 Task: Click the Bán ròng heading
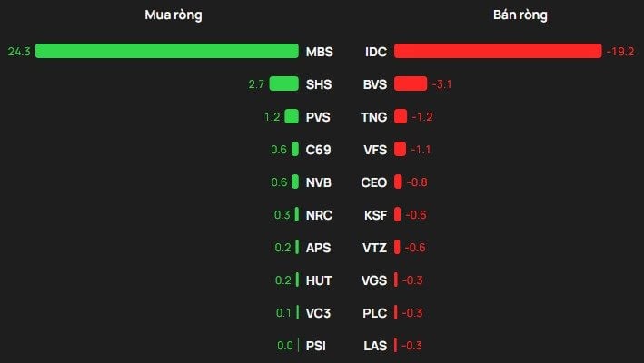pyautogui.click(x=520, y=15)
